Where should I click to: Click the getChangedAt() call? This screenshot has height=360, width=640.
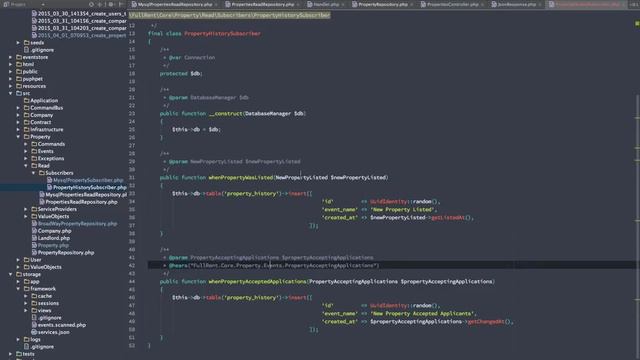click(x=489, y=322)
